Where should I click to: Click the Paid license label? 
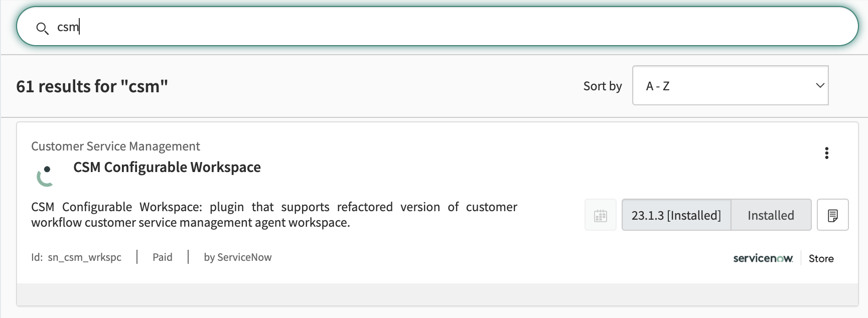162,257
